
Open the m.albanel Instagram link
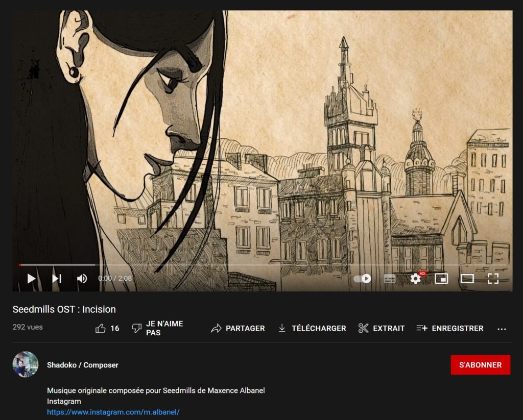tap(113, 412)
